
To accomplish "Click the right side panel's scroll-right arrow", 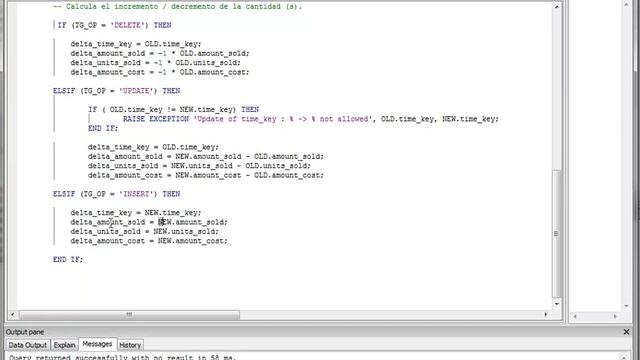I will point(615,316).
